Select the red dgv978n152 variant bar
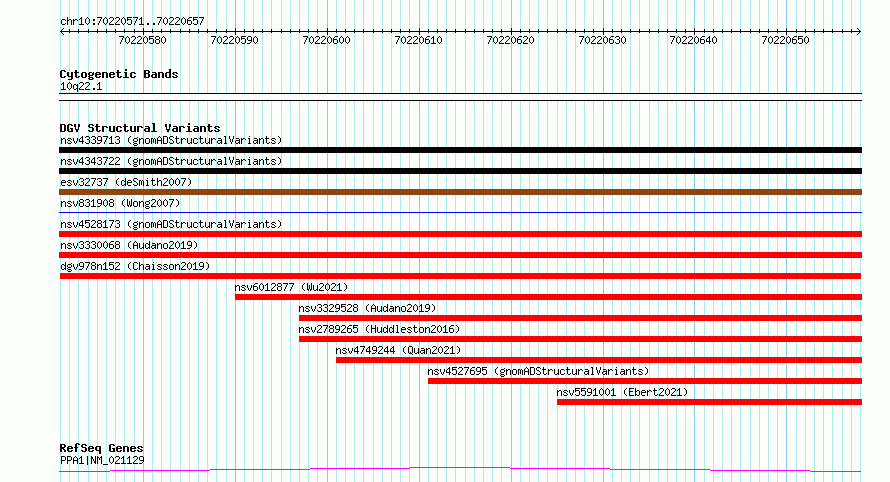The height and width of the screenshot is (482, 890). coord(460,276)
